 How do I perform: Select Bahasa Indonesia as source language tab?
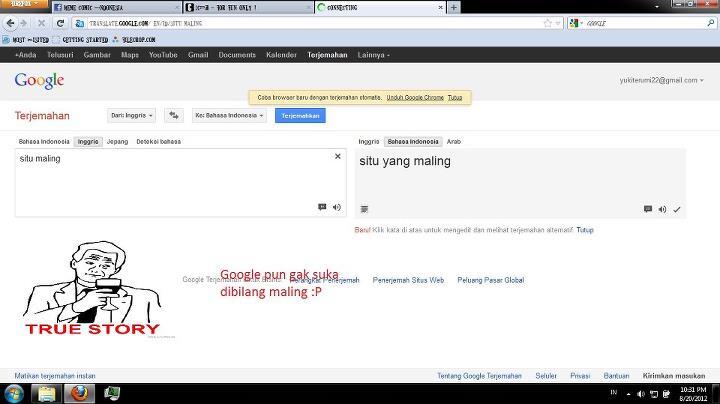(44, 141)
